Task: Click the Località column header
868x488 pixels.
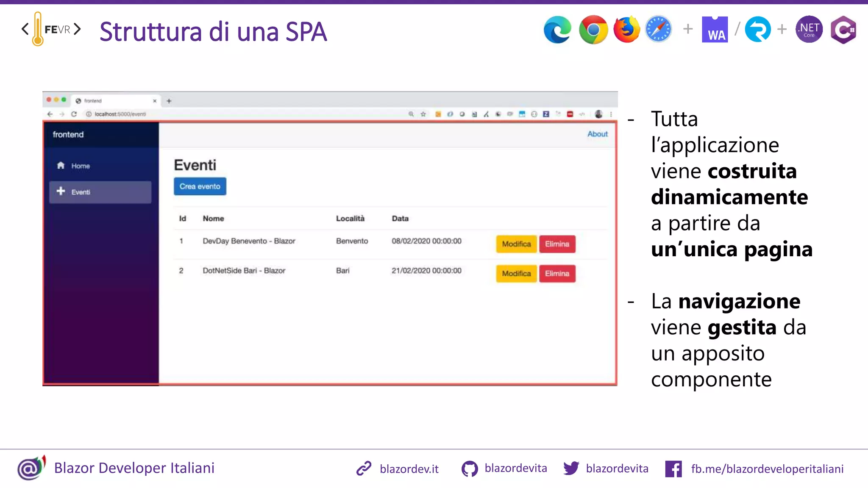Action: [350, 219]
